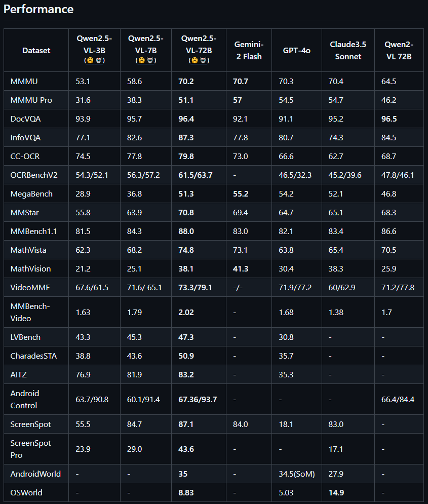Click the bold 55.2 MegaBench score
The image size is (428, 504).
pyautogui.click(x=241, y=194)
